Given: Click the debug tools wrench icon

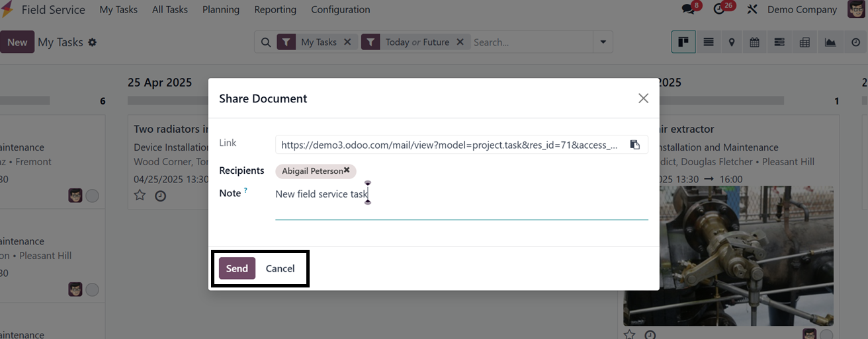Looking at the screenshot, I should coord(752,9).
